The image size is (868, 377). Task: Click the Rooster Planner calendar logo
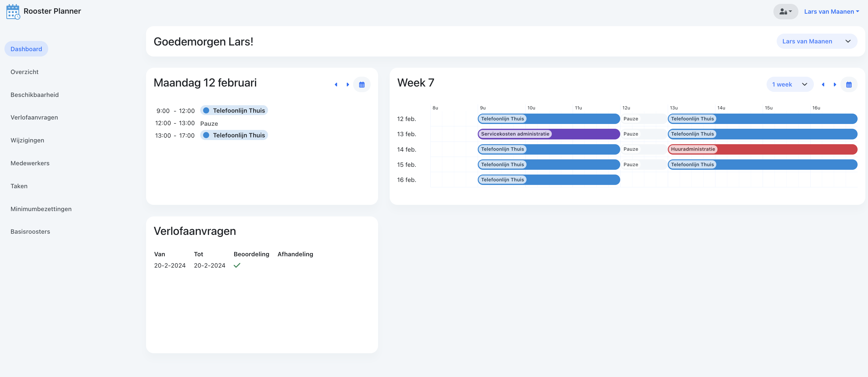[13, 12]
